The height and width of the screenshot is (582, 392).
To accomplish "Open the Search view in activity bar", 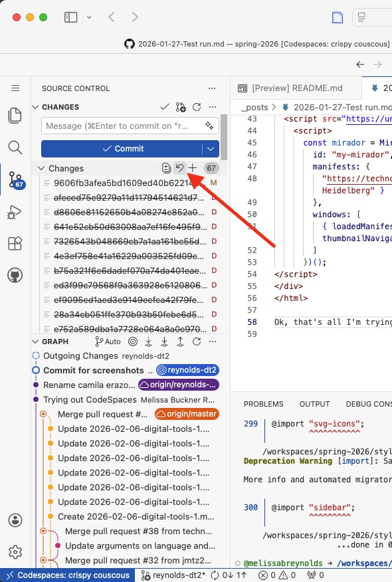I will click(15, 147).
